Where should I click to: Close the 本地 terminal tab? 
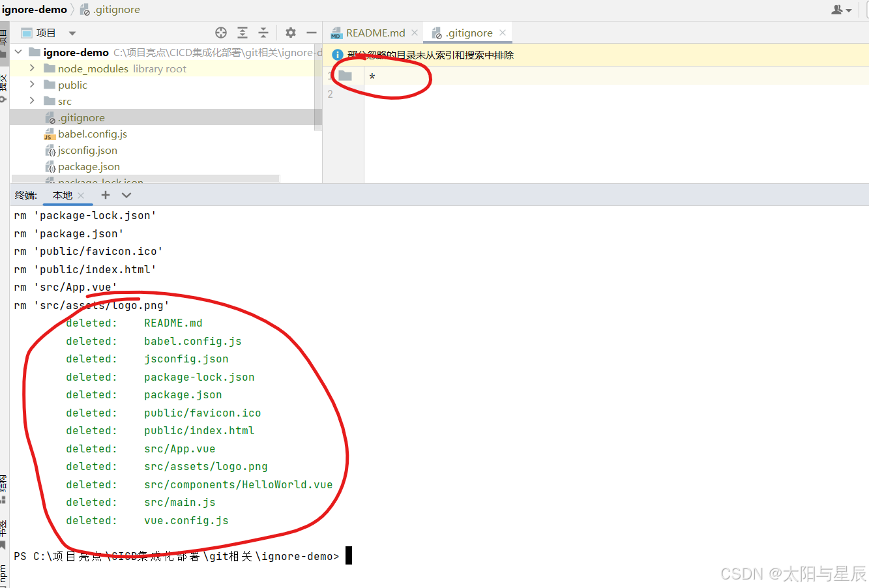click(81, 196)
